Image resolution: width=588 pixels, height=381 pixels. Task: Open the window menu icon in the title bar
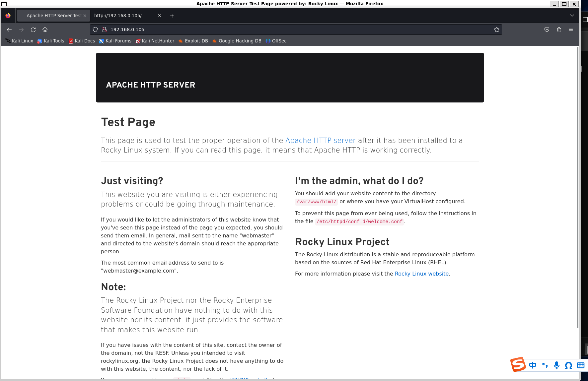[x=4, y=4]
